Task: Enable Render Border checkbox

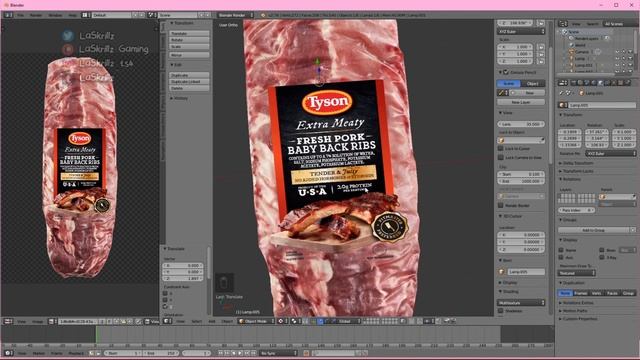Action: coord(501,206)
